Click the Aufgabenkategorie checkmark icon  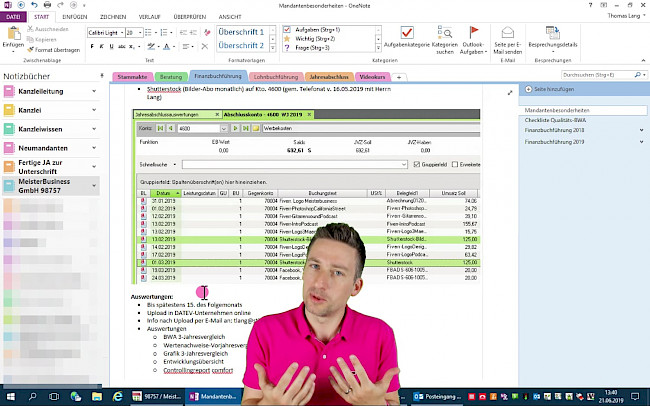pos(407,35)
